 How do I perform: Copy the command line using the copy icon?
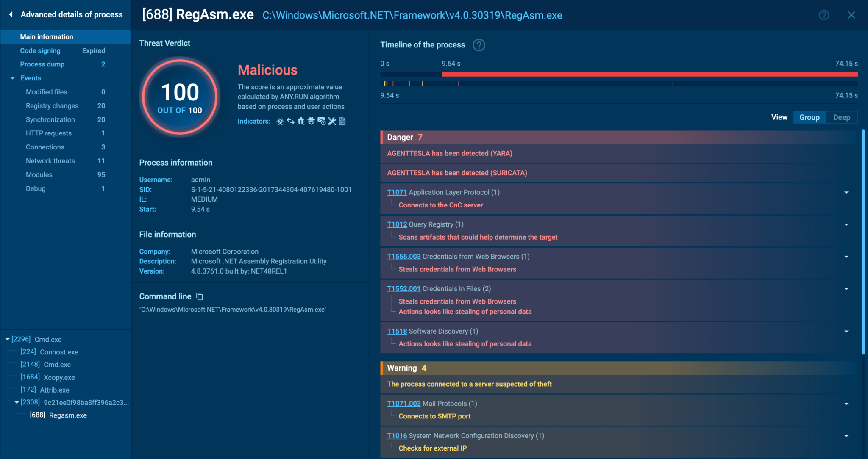(x=199, y=296)
